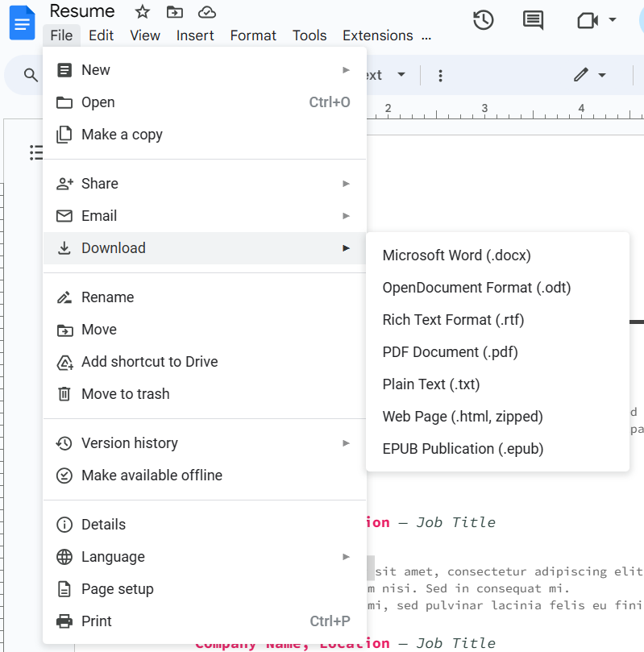Image resolution: width=644 pixels, height=652 pixels.
Task: Open comment history speech bubble icon
Action: coord(533,20)
